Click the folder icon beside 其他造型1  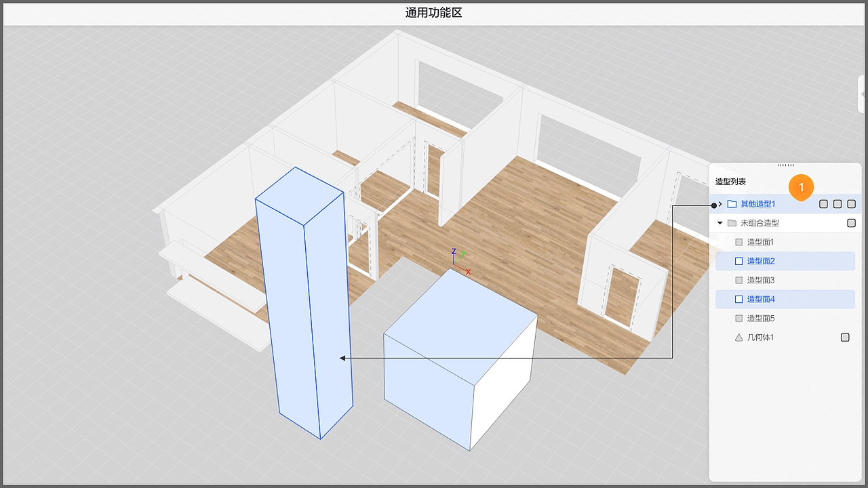pyautogui.click(x=731, y=203)
